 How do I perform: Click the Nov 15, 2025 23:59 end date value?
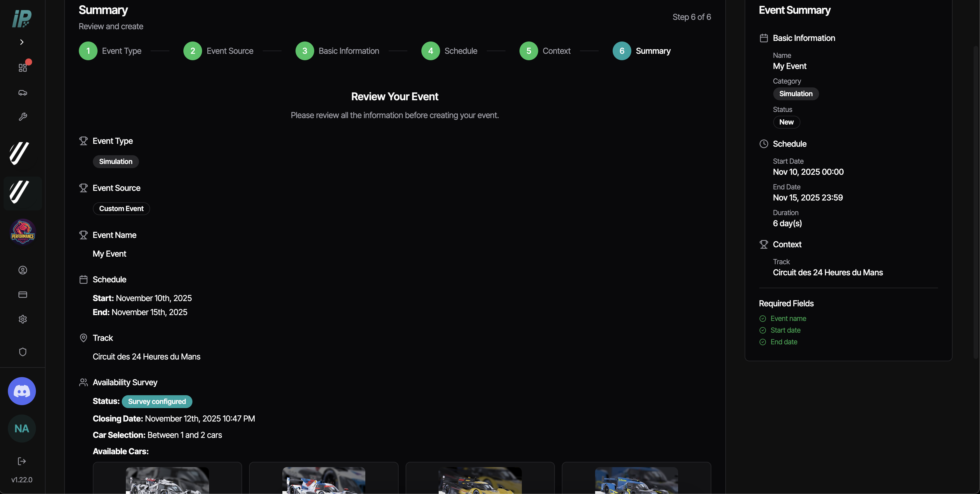point(808,198)
